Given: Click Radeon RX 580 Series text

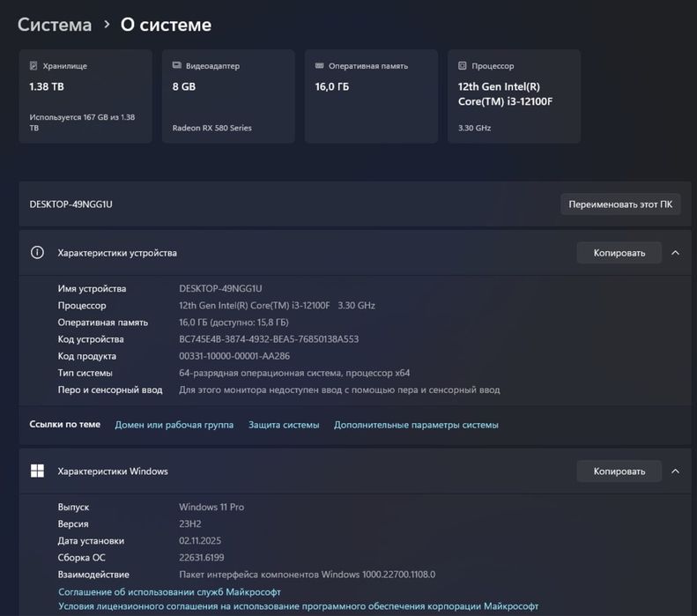Looking at the screenshot, I should click(x=212, y=128).
